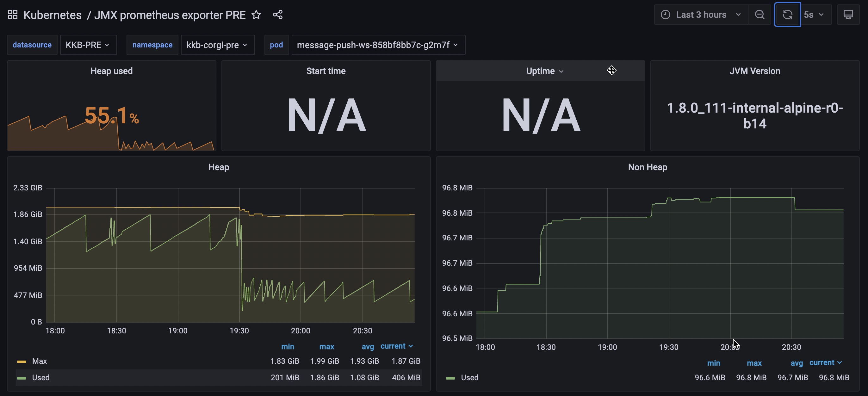The height and width of the screenshot is (396, 868).
Task: Open the Non Heap panel title menu
Action: coord(648,167)
